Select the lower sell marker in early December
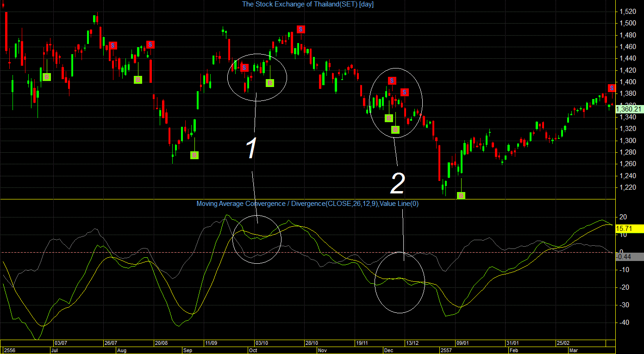The height and width of the screenshot is (354, 644). (x=405, y=92)
